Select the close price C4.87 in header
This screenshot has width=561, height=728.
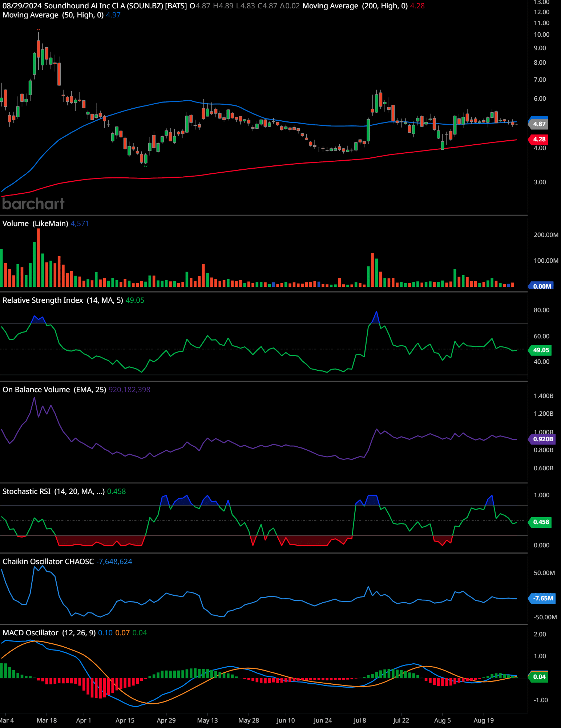(267, 6)
